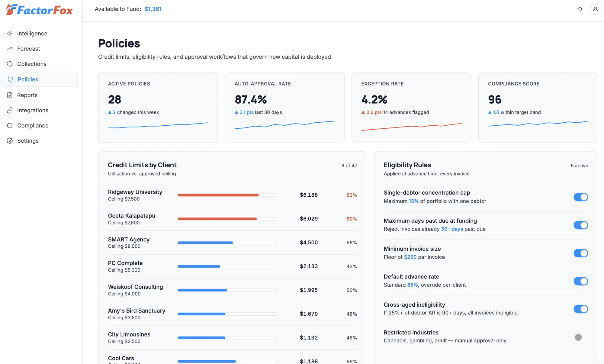
Task: Click the Integrations link icon
Action: tap(10, 110)
